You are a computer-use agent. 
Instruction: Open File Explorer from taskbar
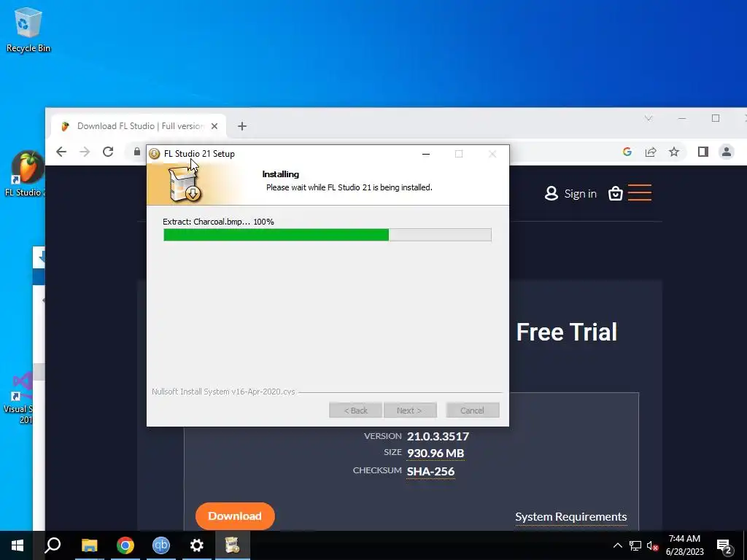point(89,545)
